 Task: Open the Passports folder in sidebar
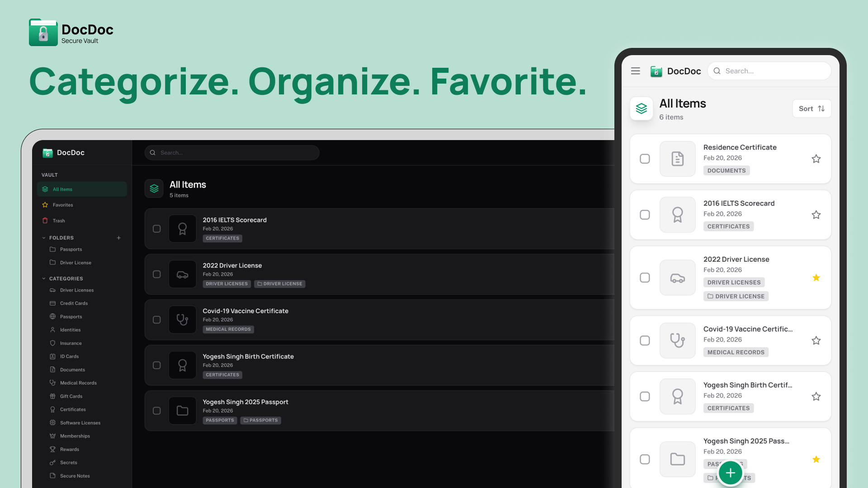(71, 249)
